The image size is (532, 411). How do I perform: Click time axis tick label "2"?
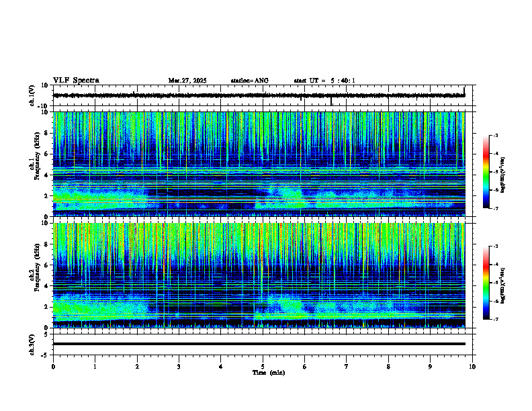137,367
